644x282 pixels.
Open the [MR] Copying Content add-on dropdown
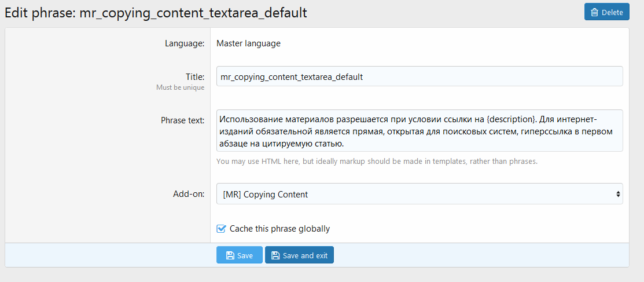point(419,194)
